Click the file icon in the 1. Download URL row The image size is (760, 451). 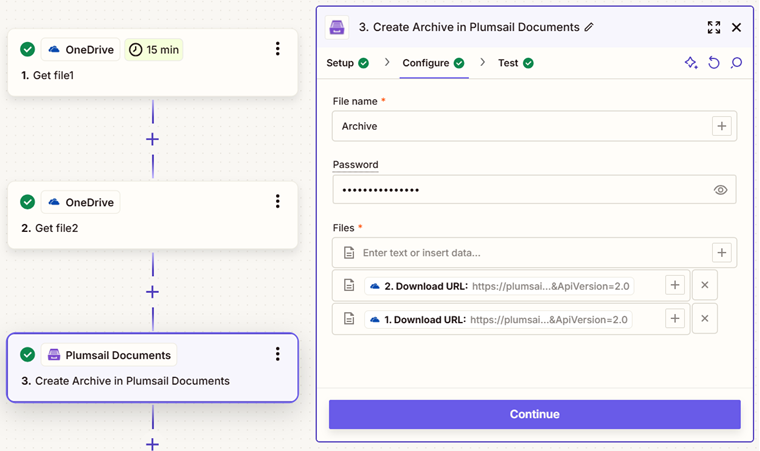click(x=349, y=319)
